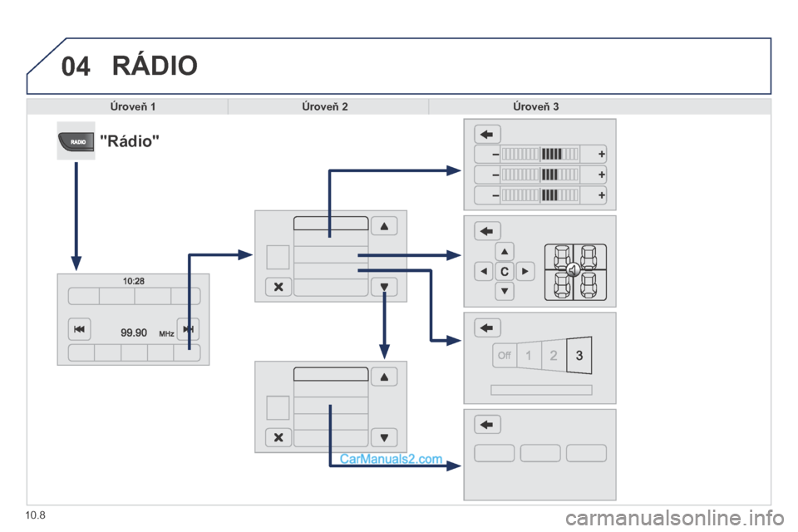Click small square box in upper menu
This screenshot has height=532, width=798.
[278, 257]
